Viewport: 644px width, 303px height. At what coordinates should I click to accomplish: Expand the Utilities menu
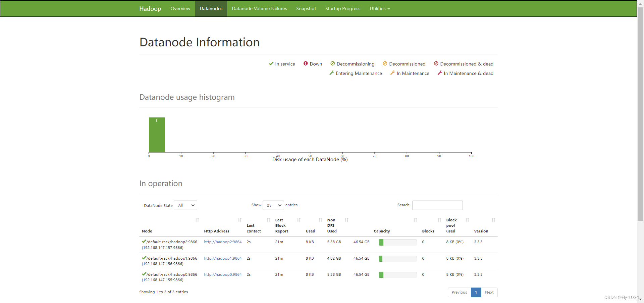(380, 8)
